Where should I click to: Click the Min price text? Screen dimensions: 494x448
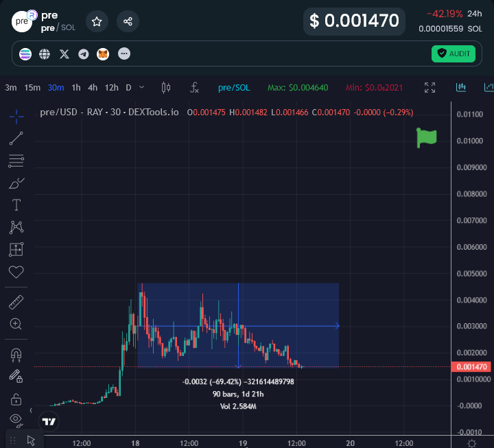click(x=375, y=88)
